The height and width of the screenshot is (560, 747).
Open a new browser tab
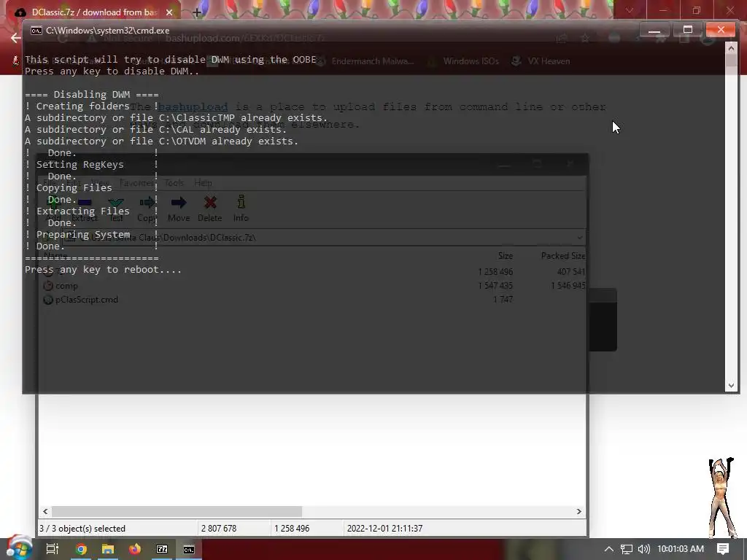197,12
